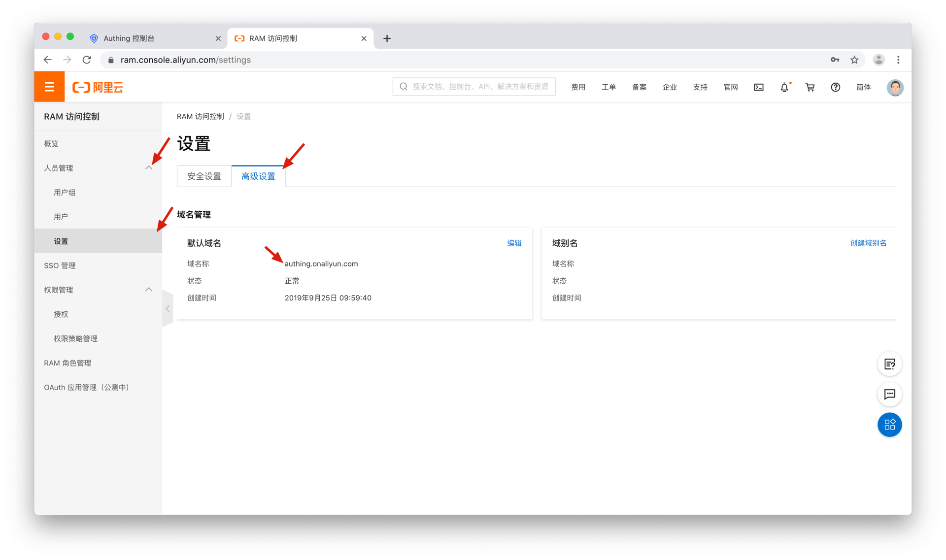This screenshot has height=560, width=946.
Task: Open the user avatar menu
Action: 894,87
